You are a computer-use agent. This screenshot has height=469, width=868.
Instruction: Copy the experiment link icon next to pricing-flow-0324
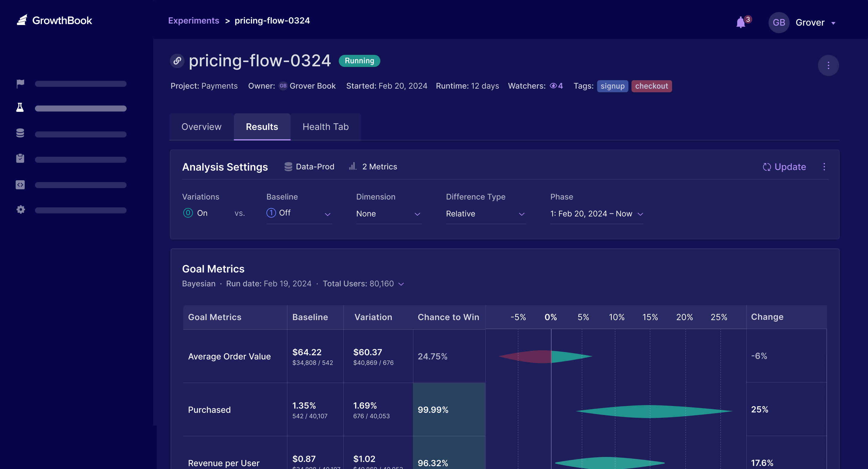[x=177, y=61]
